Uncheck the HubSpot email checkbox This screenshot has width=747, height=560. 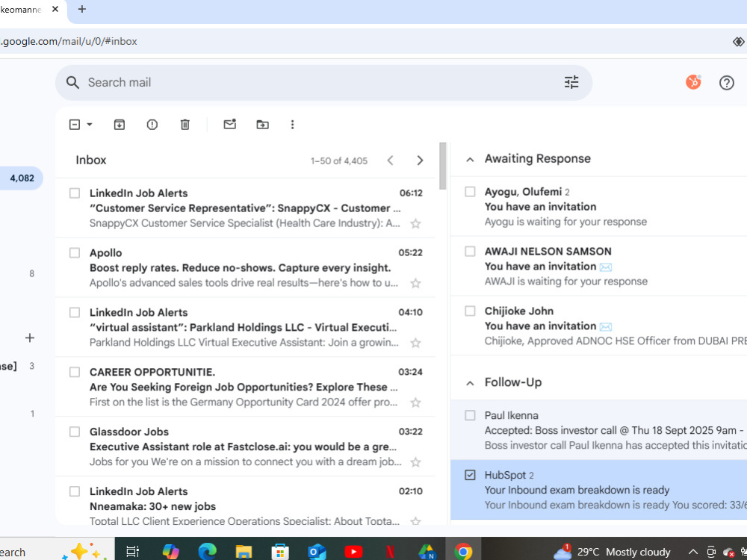click(x=470, y=475)
